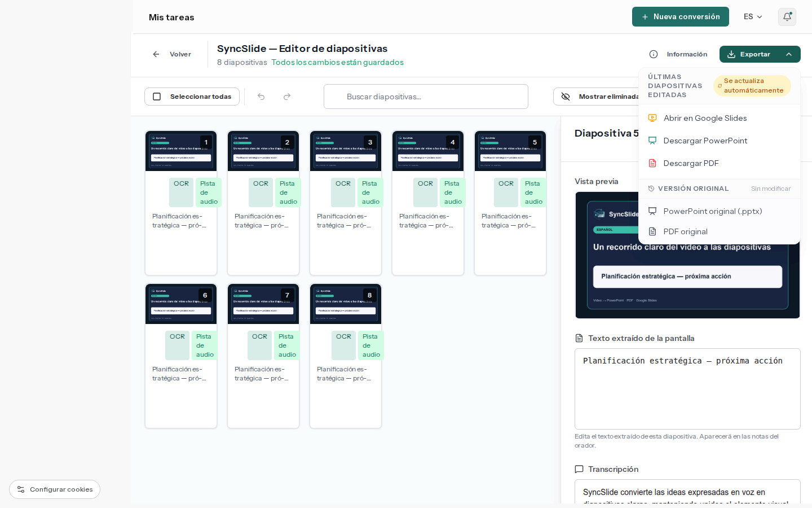Open the ES language dropdown

pos(753,17)
